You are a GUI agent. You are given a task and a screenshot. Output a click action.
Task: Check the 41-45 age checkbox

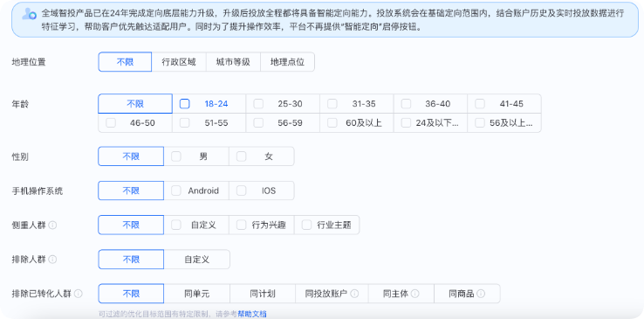pos(480,104)
